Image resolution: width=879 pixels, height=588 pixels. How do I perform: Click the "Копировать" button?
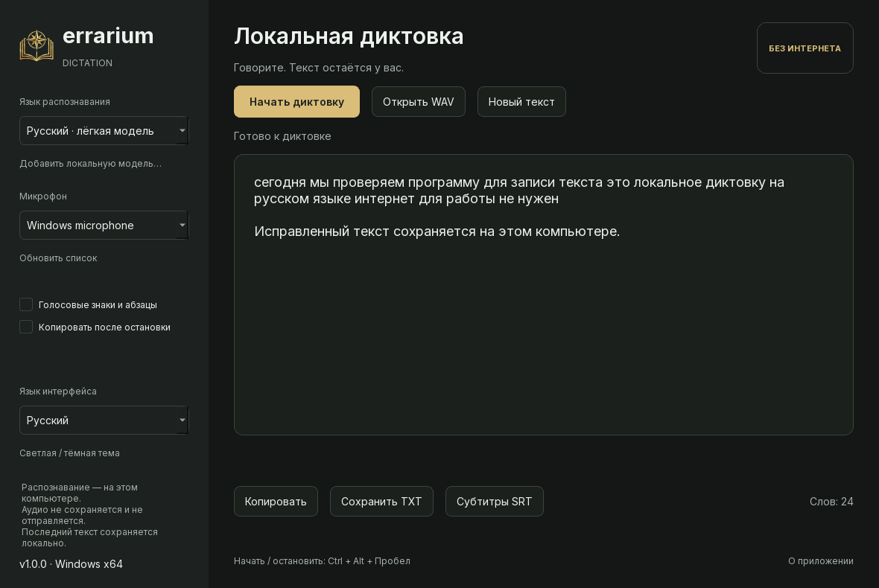pos(276,501)
